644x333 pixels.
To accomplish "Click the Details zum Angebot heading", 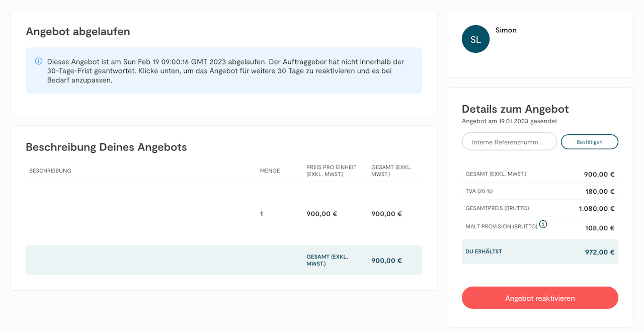I will tap(515, 109).
